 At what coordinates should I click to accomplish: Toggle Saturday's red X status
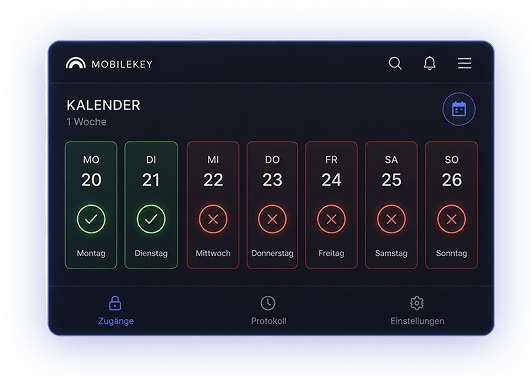(391, 219)
